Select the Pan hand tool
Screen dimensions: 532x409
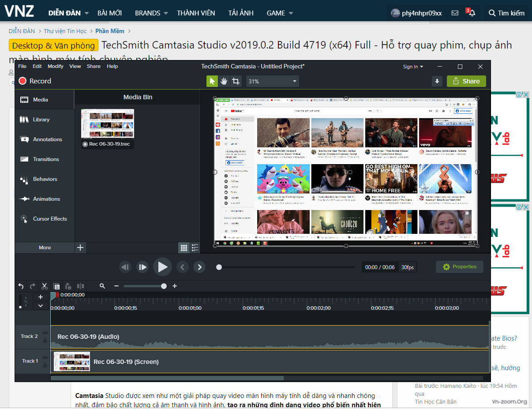(x=224, y=81)
